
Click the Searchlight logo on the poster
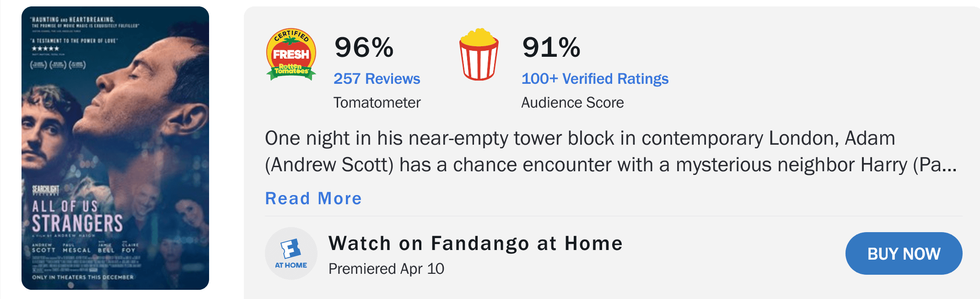tap(45, 190)
